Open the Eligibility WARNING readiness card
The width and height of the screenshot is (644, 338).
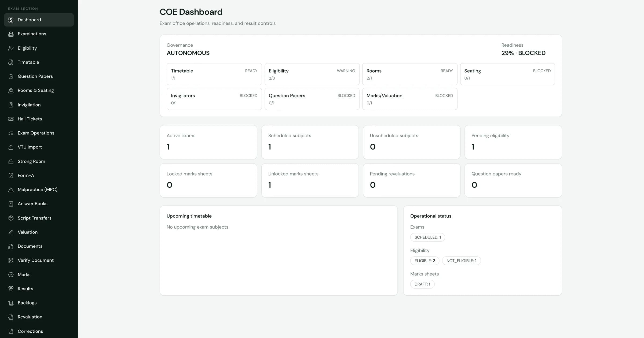(312, 74)
